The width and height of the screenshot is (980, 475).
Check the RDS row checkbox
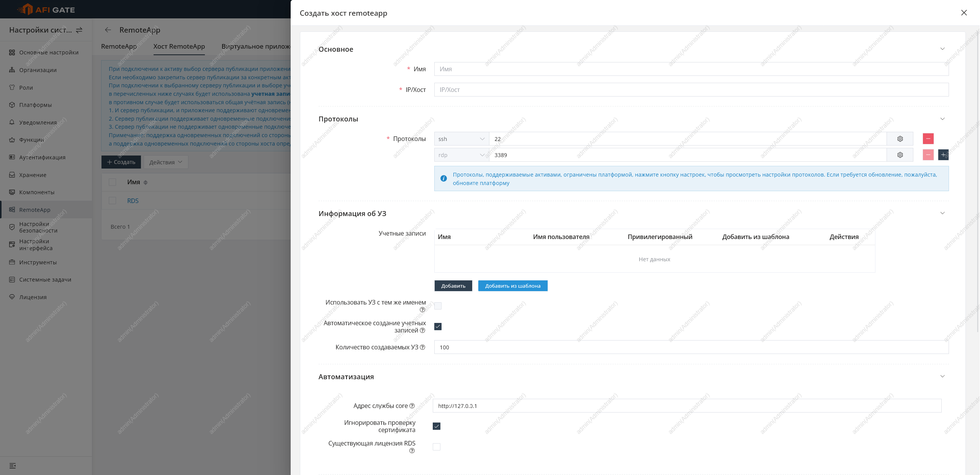click(112, 201)
